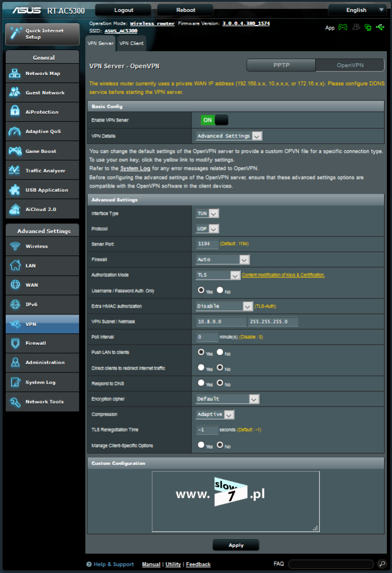Click the Server Port input field
The width and height of the screenshot is (392, 573).
click(x=207, y=244)
